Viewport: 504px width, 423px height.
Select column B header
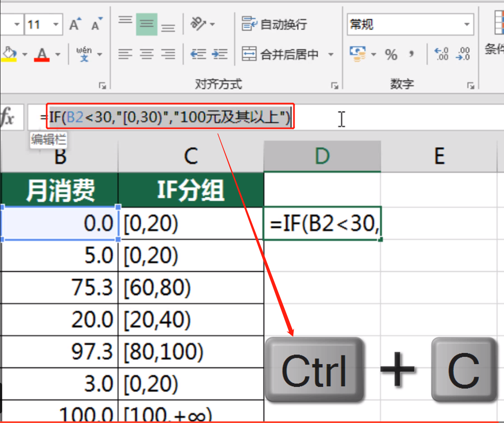tap(60, 156)
